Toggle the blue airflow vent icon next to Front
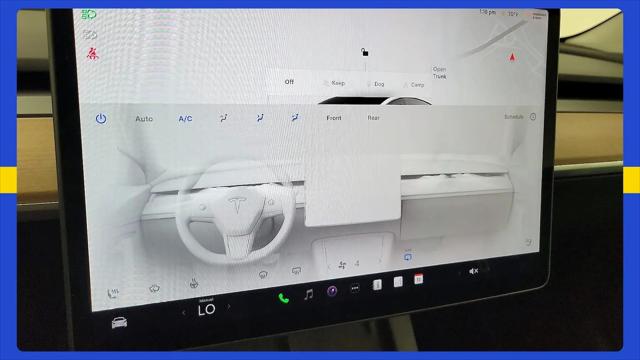Image resolution: width=640 pixels, height=360 pixels. coord(295,118)
